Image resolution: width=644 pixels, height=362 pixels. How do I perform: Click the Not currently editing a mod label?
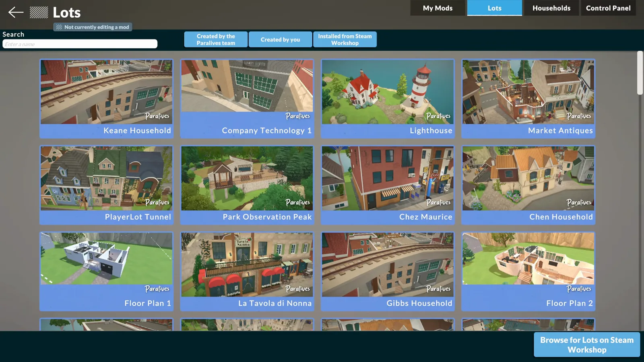(x=93, y=27)
